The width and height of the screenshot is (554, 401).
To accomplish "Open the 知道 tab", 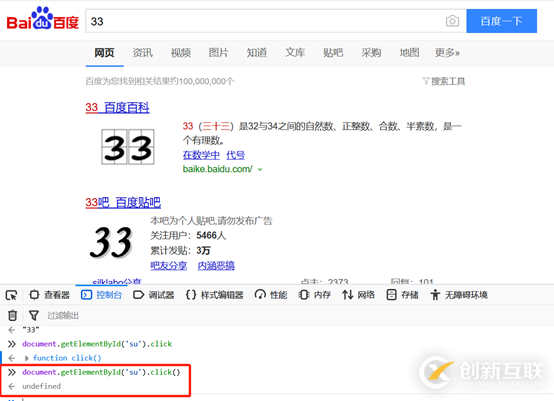I will (x=257, y=53).
